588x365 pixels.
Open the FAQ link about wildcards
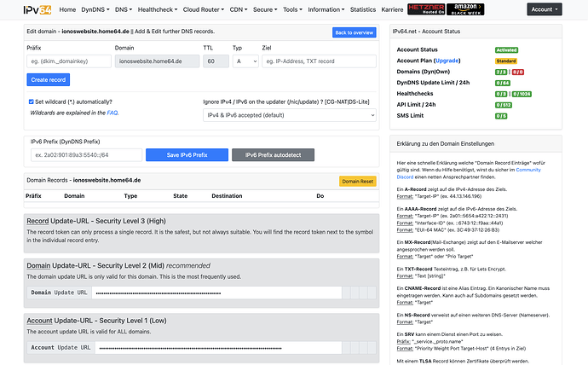pos(112,112)
